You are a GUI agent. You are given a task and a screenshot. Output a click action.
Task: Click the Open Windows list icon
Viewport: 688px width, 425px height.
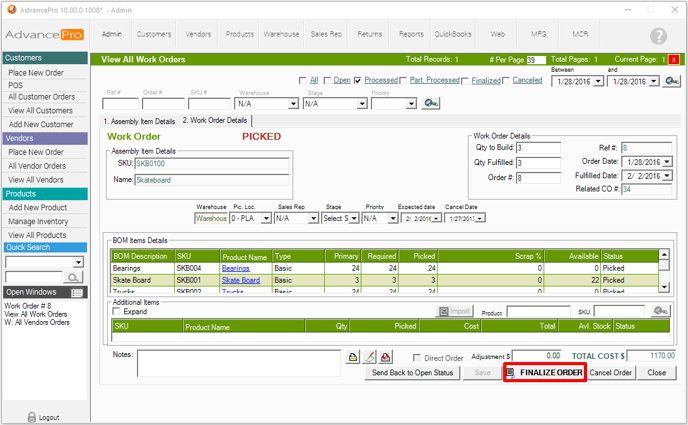[77, 293]
